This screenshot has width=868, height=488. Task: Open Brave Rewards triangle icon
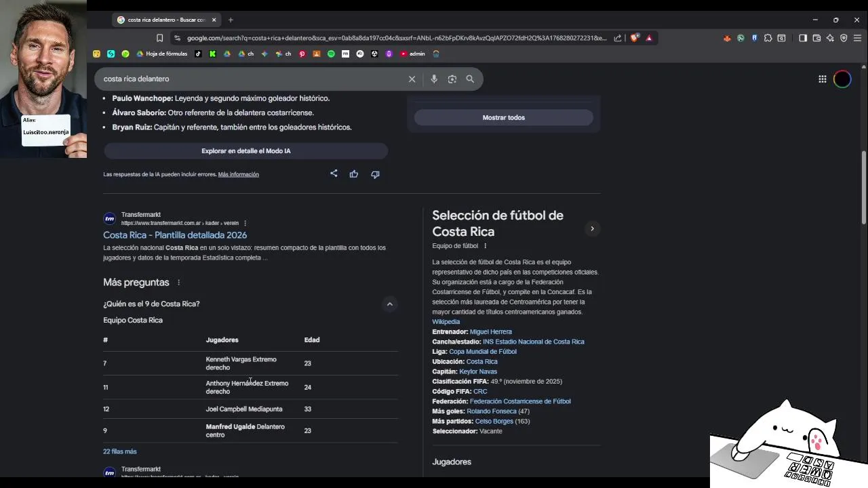649,38
